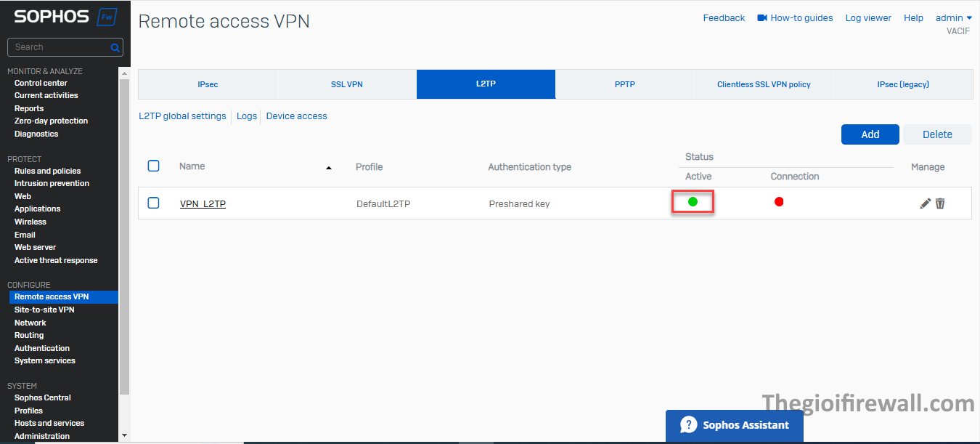Image resolution: width=980 pixels, height=444 pixels.
Task: Click in the sidebar Search field
Action: (x=58, y=47)
